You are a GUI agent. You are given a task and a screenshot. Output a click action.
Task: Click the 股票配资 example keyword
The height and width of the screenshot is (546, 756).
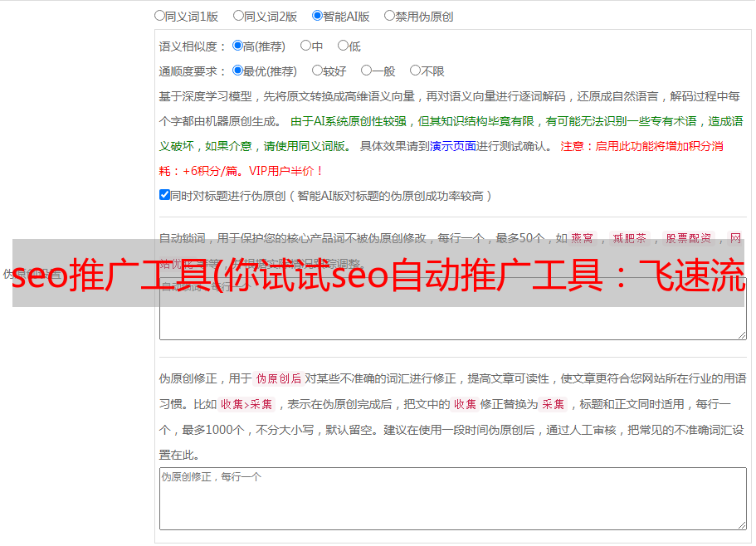[x=689, y=238]
